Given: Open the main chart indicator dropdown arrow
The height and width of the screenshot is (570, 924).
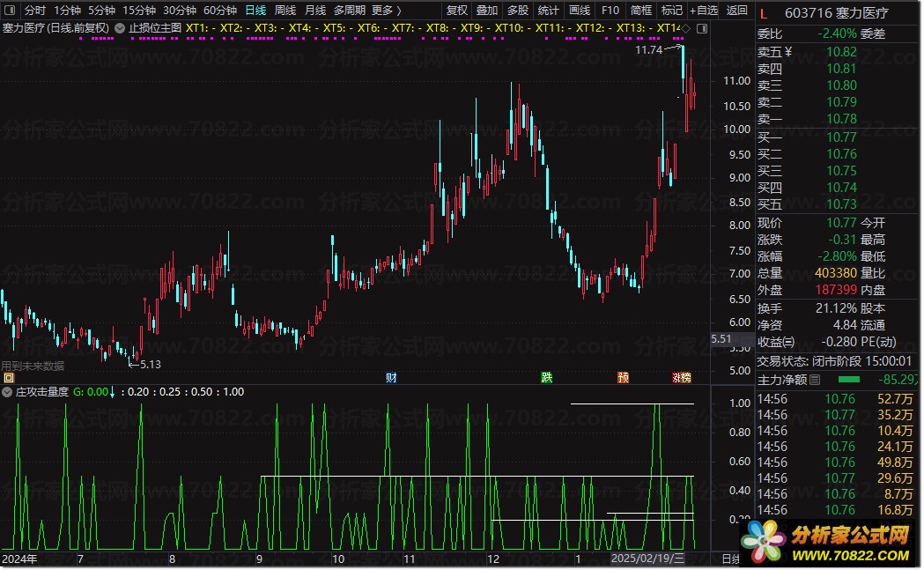Looking at the screenshot, I should pyautogui.click(x=120, y=28).
